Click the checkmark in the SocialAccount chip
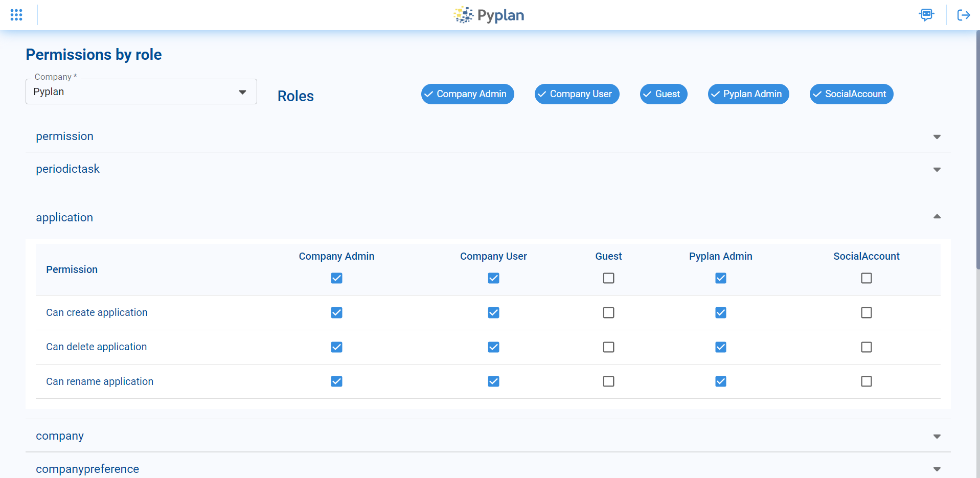 tap(817, 94)
